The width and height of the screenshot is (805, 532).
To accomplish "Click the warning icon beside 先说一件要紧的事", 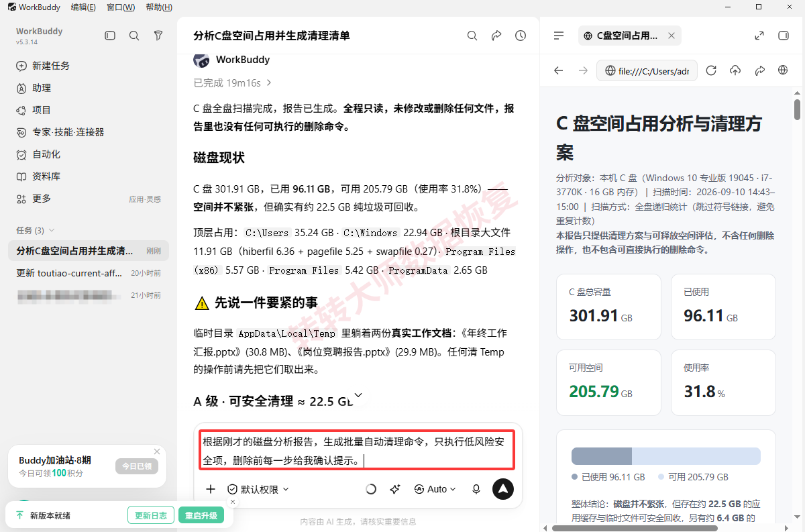I will pos(201,303).
